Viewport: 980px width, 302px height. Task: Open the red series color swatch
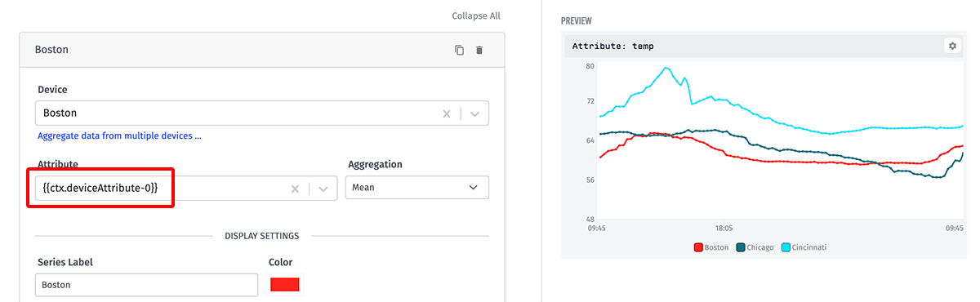click(285, 284)
